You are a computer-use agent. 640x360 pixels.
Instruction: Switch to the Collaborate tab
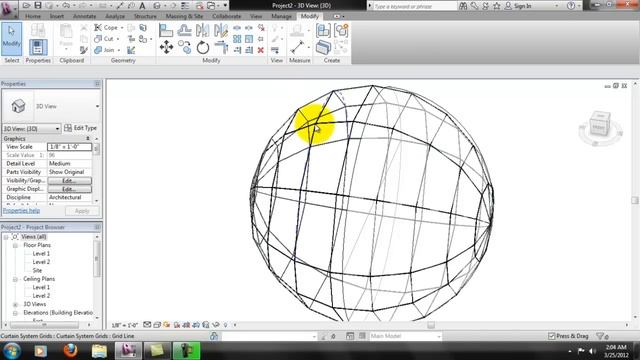[x=227, y=16]
